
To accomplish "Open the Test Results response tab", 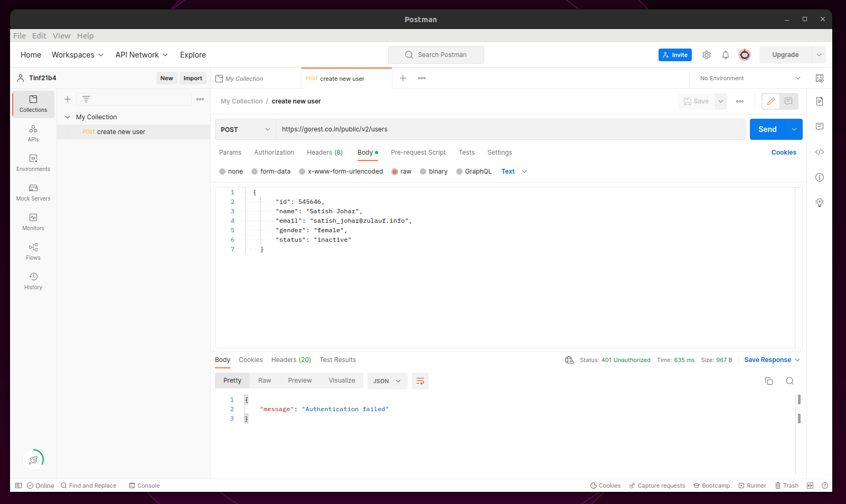I will pyautogui.click(x=337, y=360).
